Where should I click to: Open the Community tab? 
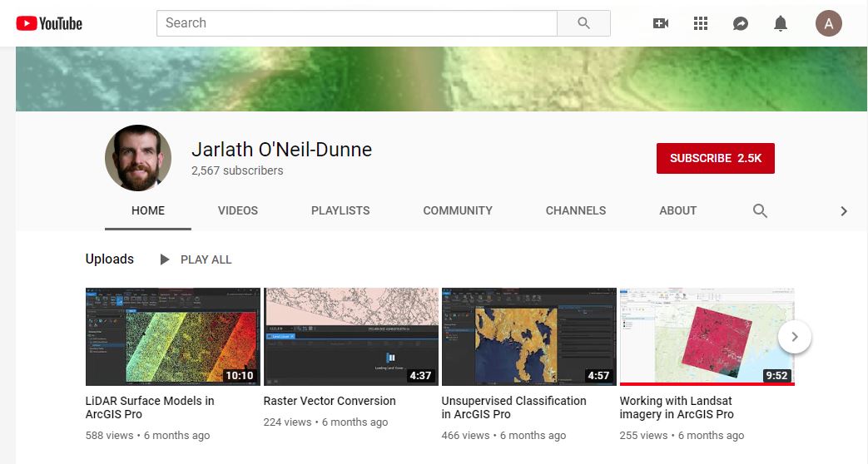tap(458, 210)
